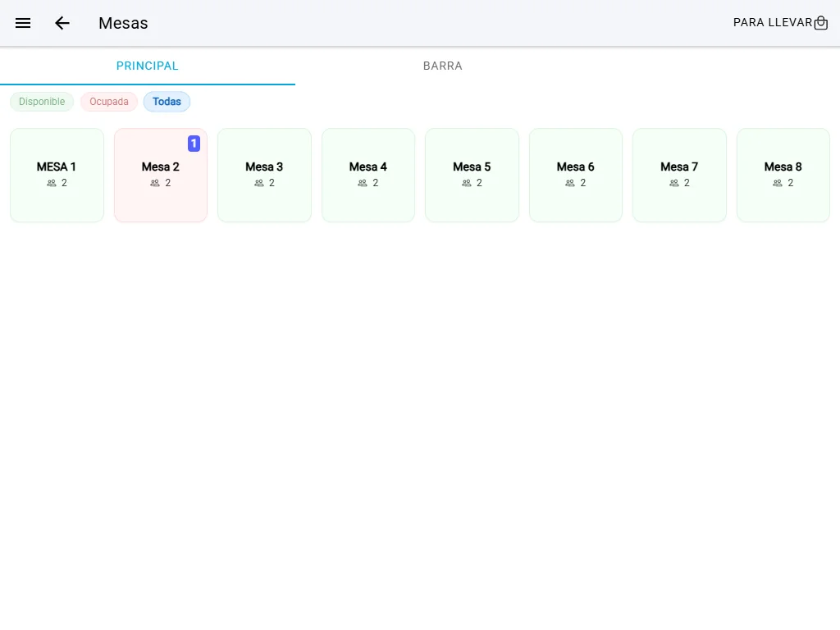Click the guests icon on Mesa 5

[467, 183]
